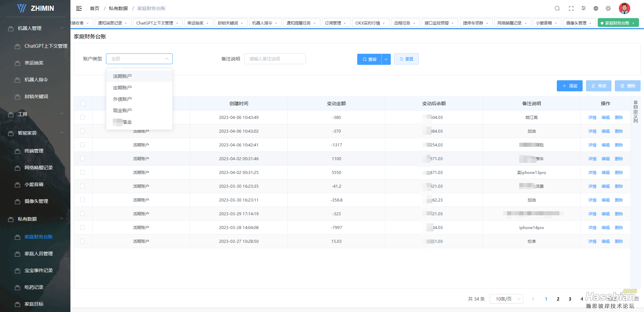Choose 外债账户 from the dropdown list
Image resolution: width=644 pixels, height=312 pixels.
pos(139,99)
